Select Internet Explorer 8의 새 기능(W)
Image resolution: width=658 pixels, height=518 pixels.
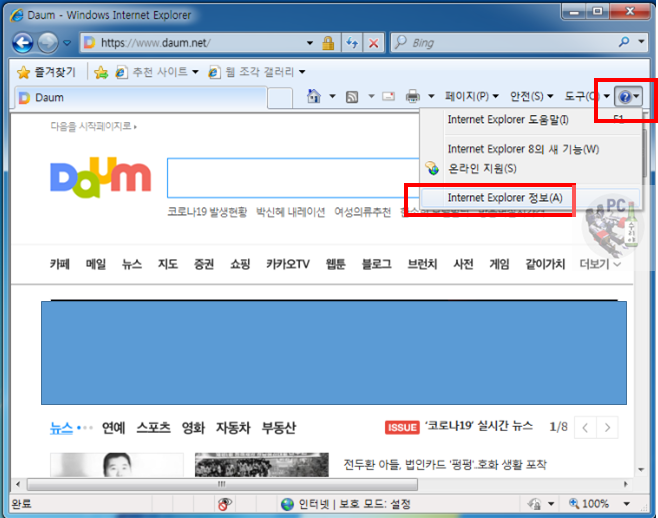[531, 149]
